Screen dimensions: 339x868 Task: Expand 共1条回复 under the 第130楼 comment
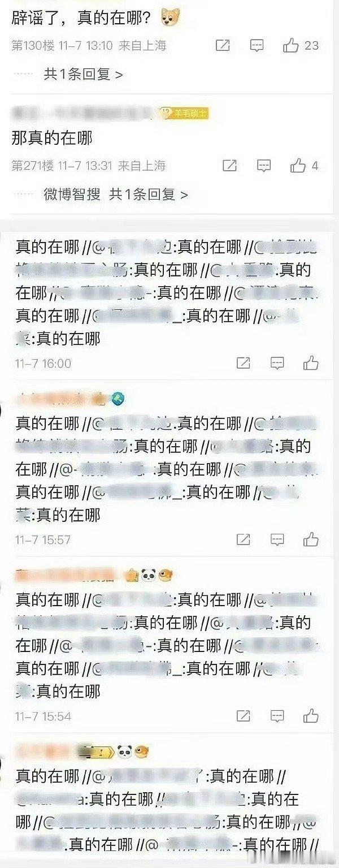[84, 74]
